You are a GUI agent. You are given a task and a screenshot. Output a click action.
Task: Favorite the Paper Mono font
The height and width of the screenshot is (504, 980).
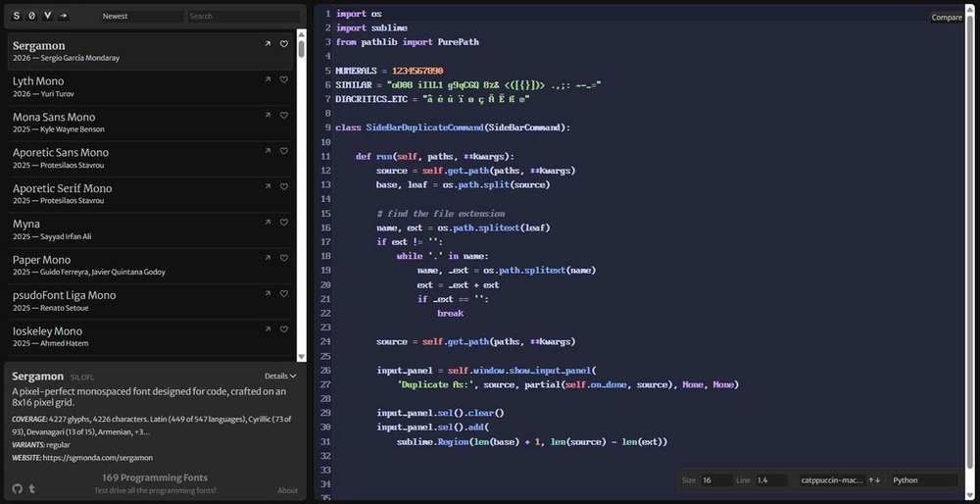coord(284,258)
